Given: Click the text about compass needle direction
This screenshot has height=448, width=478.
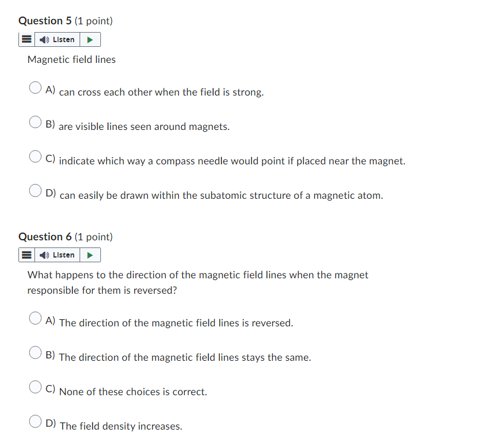Looking at the screenshot, I should [x=232, y=161].
